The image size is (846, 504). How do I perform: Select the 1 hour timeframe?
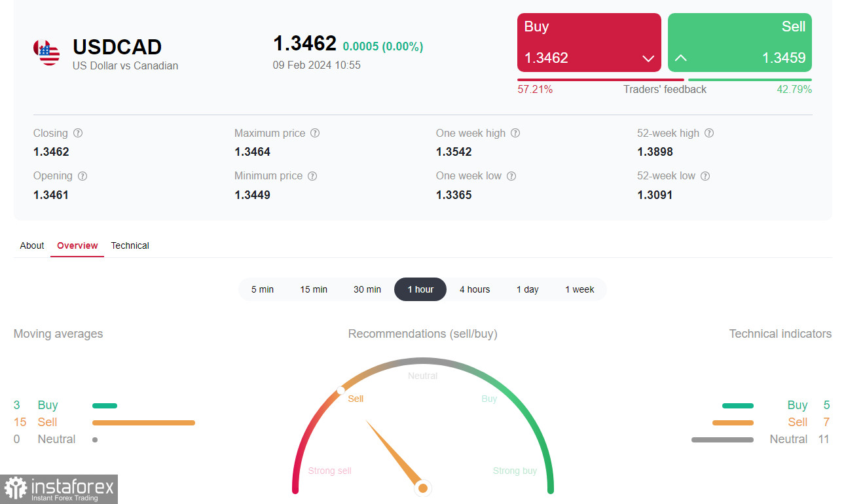point(420,289)
